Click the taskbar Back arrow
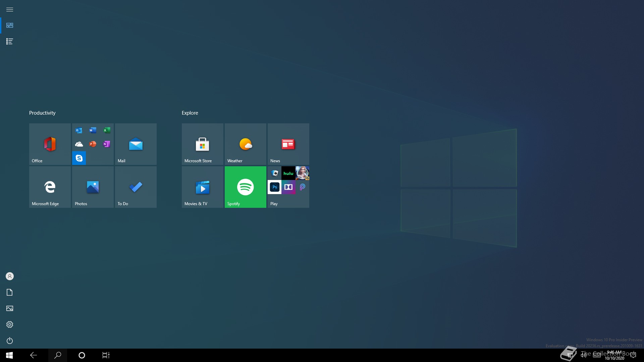 click(x=34, y=355)
